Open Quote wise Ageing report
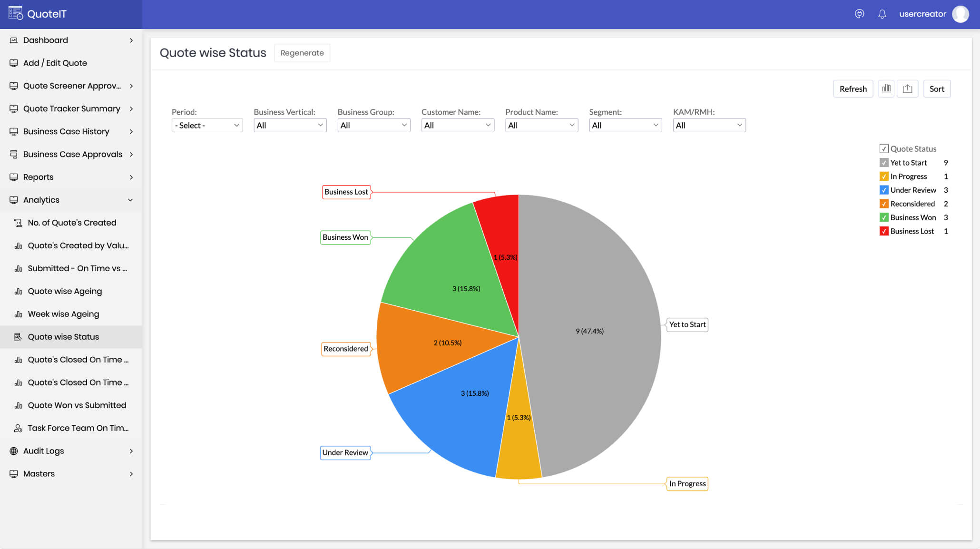This screenshot has height=549, width=980. click(65, 291)
